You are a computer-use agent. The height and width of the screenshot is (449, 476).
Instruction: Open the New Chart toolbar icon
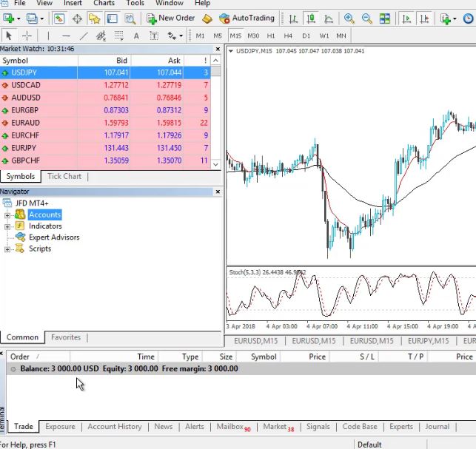tap(8, 18)
